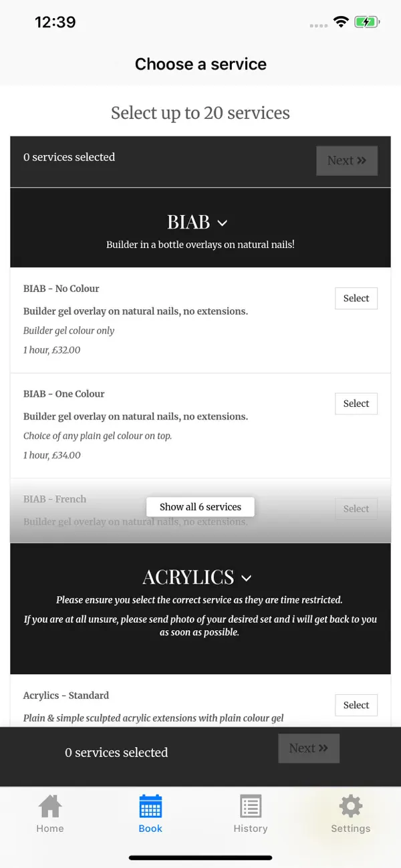The image size is (401, 868).
Task: Collapse the ACRYLICS section chevron
Action: click(246, 578)
